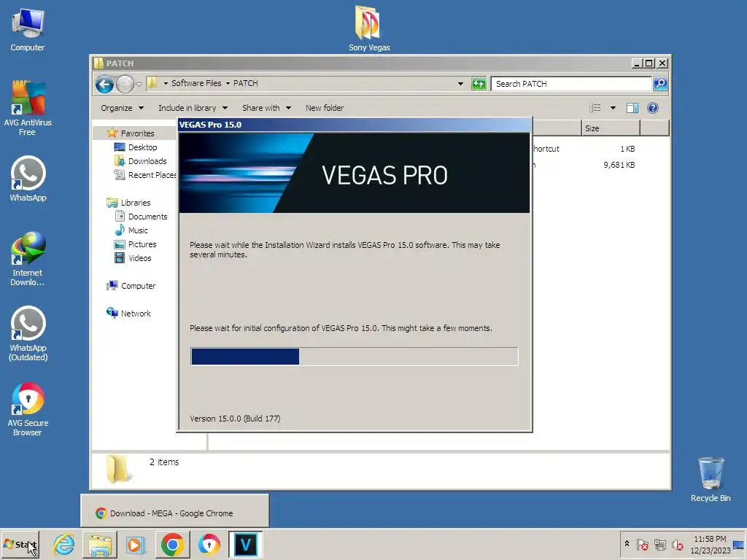Open explorer Help icon
Viewport: 747px width, 560px height.
coord(653,108)
